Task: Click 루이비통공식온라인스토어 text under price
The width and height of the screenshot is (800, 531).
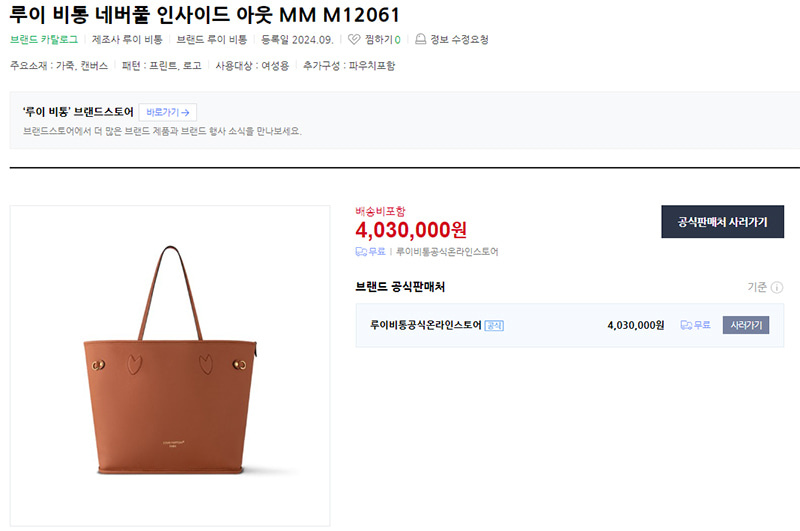Action: (447, 251)
